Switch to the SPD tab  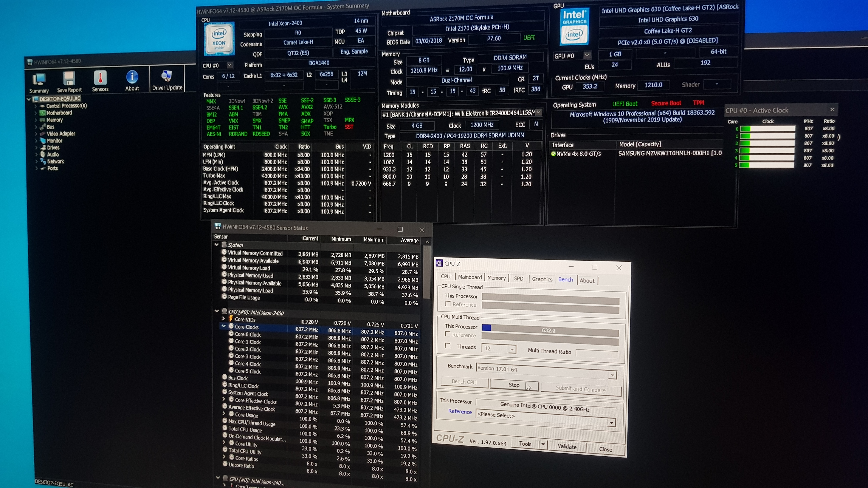click(x=518, y=278)
